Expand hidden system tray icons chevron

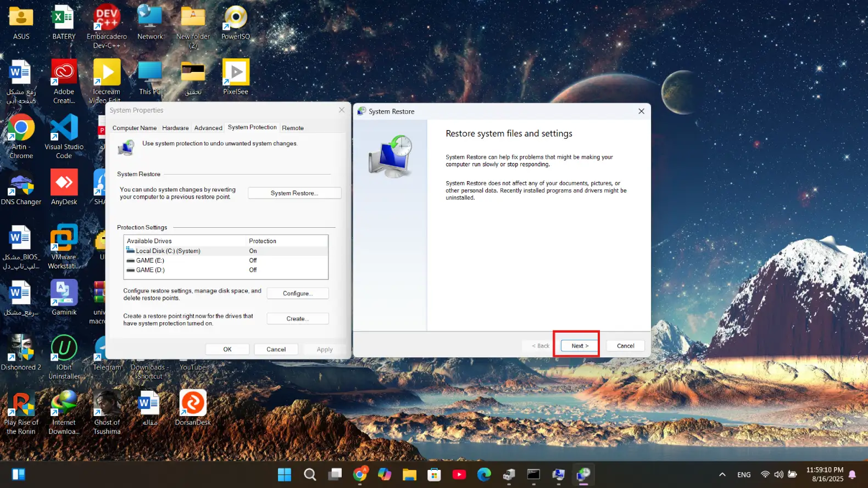722,475
